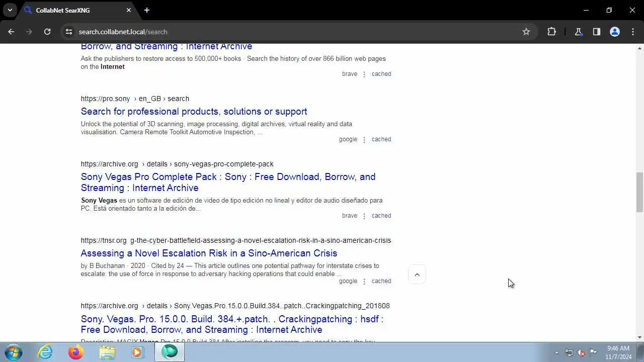Open 'Search for professional products, solutions or support'

[x=194, y=112]
